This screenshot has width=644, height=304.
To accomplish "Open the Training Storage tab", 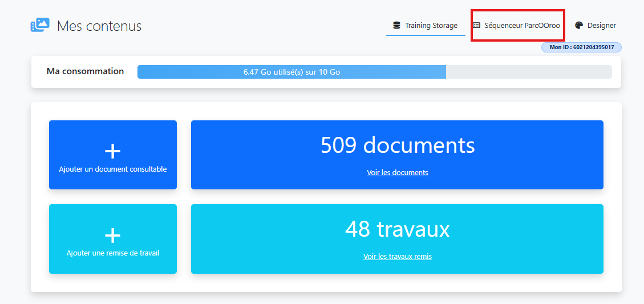I will 426,26.
